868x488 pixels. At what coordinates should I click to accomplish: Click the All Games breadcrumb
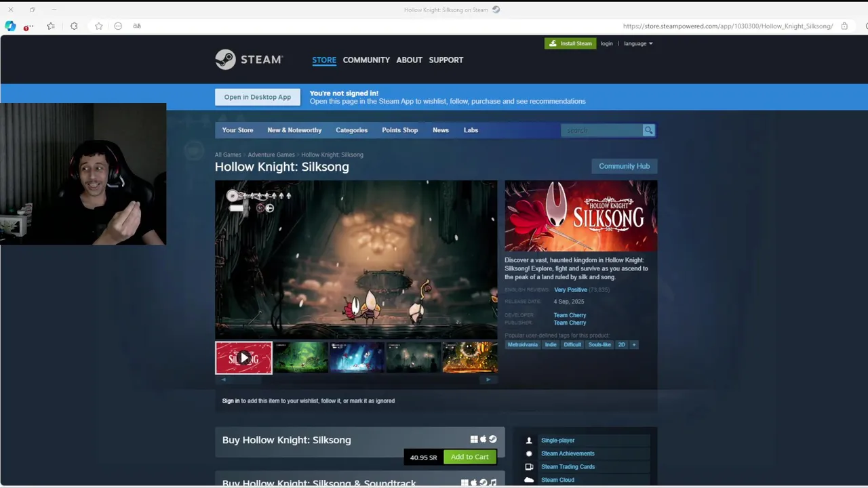tap(228, 155)
